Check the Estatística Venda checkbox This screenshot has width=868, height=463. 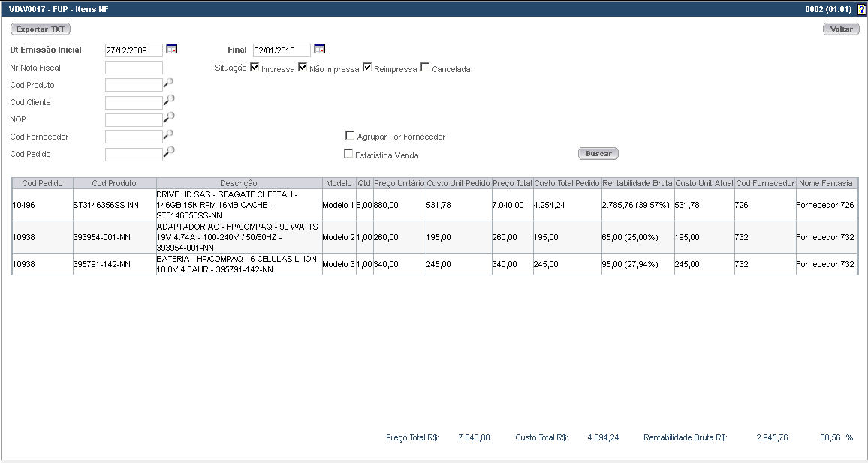pos(348,154)
